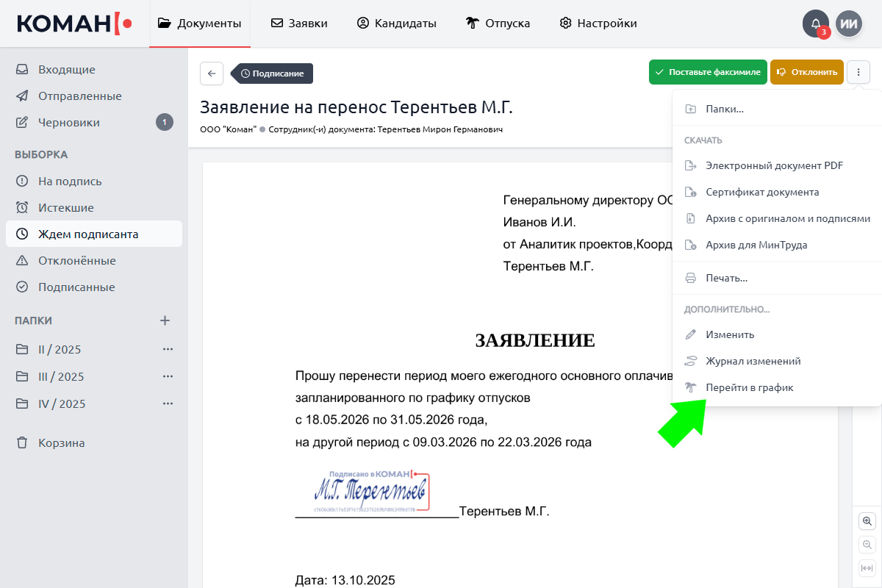The width and height of the screenshot is (882, 588).
Task: Open the user avatar ИИ
Action: click(x=849, y=24)
